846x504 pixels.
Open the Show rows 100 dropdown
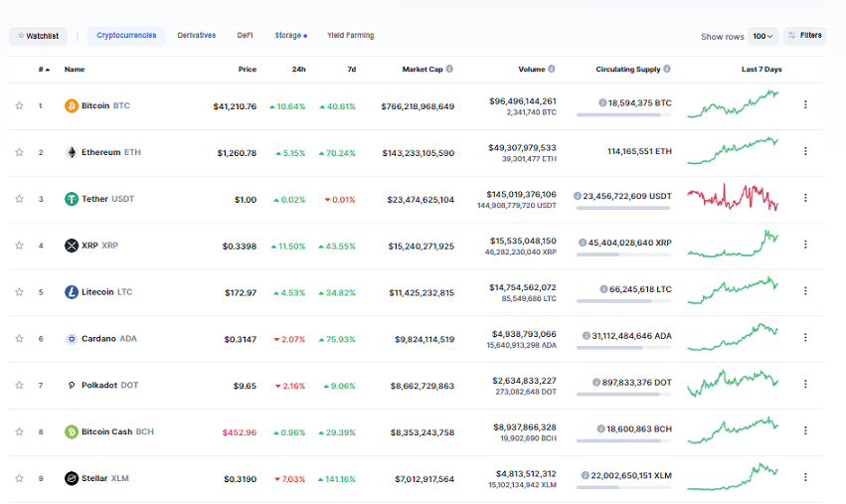coord(762,37)
